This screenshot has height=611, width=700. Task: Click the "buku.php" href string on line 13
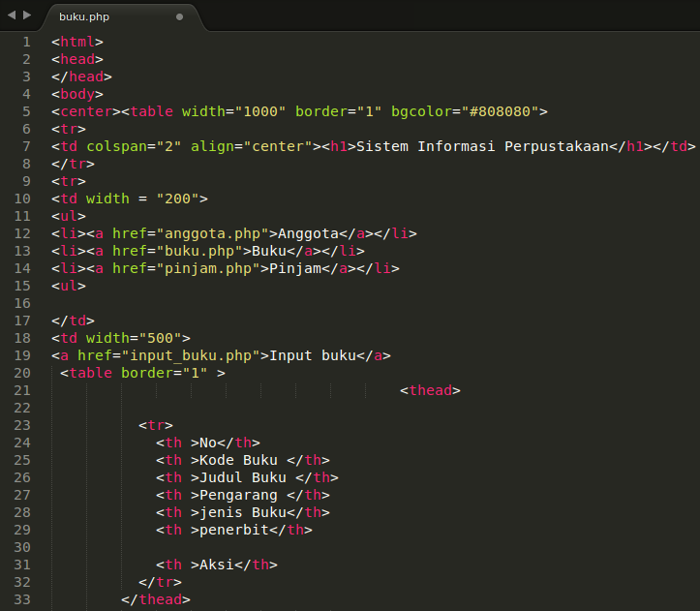click(199, 251)
